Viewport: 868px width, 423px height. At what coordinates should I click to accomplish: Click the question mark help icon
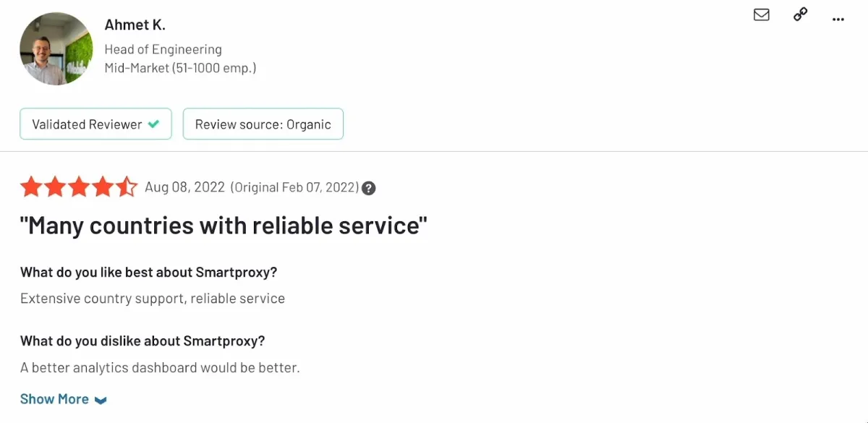[369, 188]
